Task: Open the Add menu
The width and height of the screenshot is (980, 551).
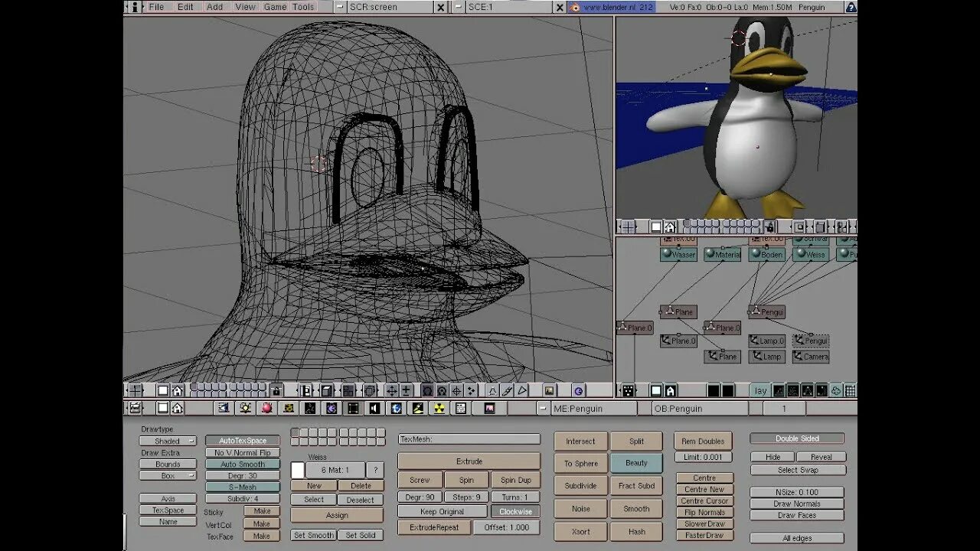Action: [x=215, y=7]
